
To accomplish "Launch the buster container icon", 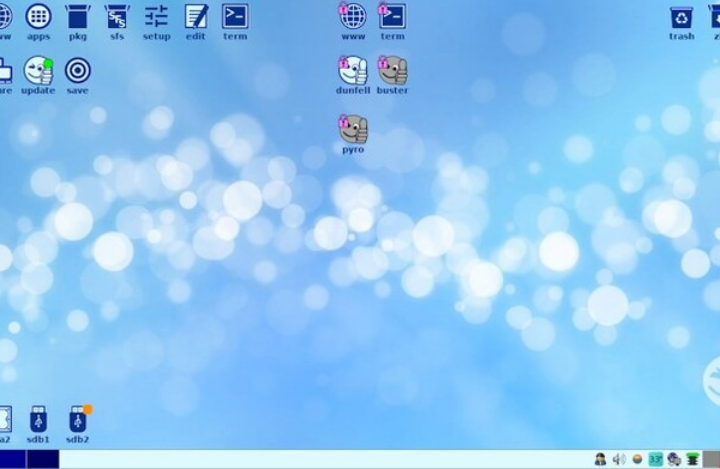I will coord(392,71).
